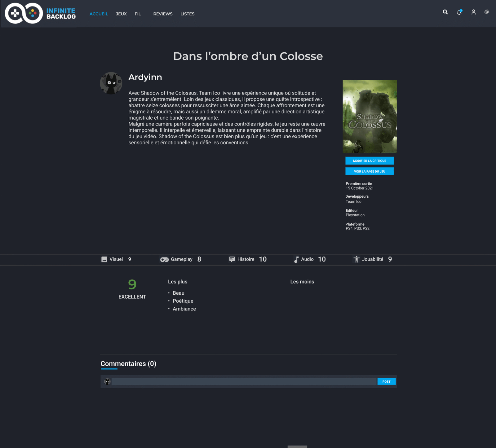
Task: Click the Gameplay controller icon
Action: pyautogui.click(x=164, y=259)
